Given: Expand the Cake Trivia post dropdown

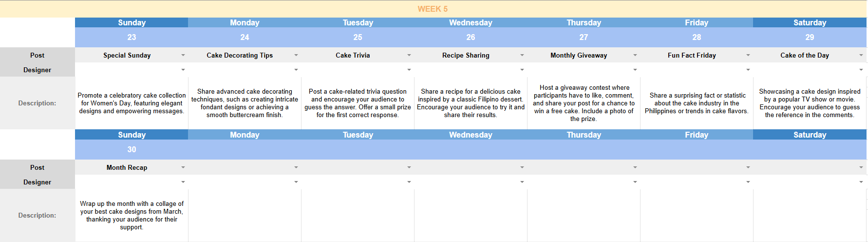Looking at the screenshot, I should (409, 55).
